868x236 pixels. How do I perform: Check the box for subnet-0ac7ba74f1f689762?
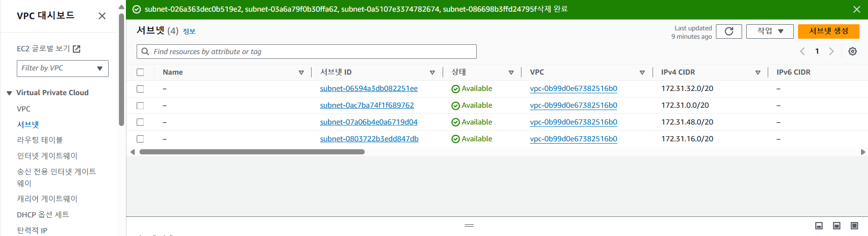140,105
